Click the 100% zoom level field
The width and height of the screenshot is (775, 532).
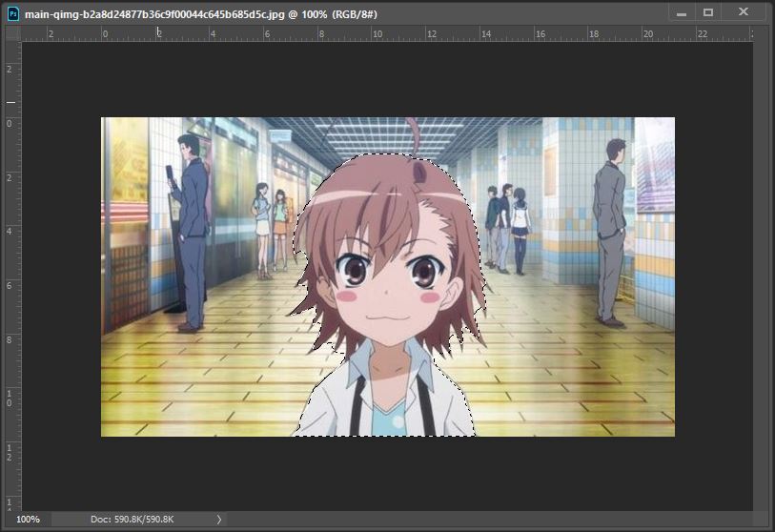(28, 520)
